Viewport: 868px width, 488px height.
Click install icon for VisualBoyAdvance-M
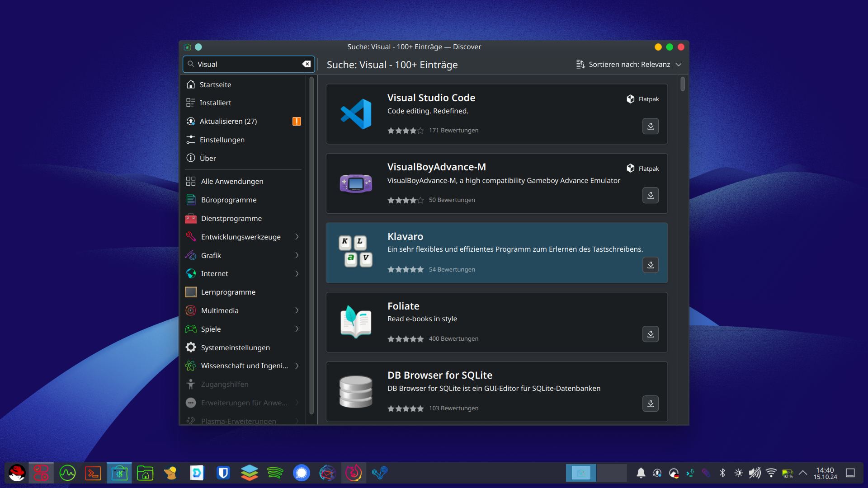650,196
